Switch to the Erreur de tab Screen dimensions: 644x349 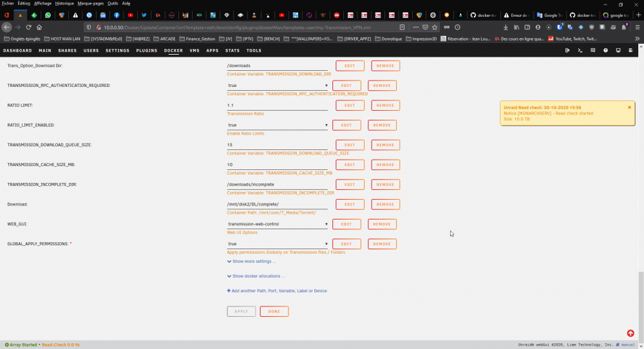516,15
